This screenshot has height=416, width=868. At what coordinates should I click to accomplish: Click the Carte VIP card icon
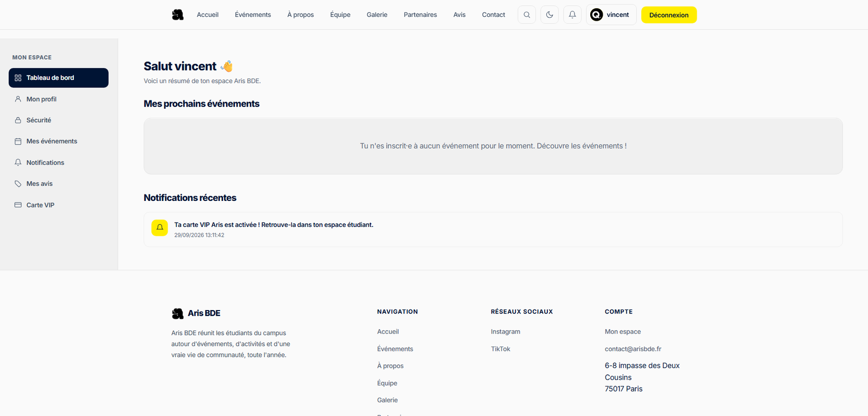click(18, 205)
